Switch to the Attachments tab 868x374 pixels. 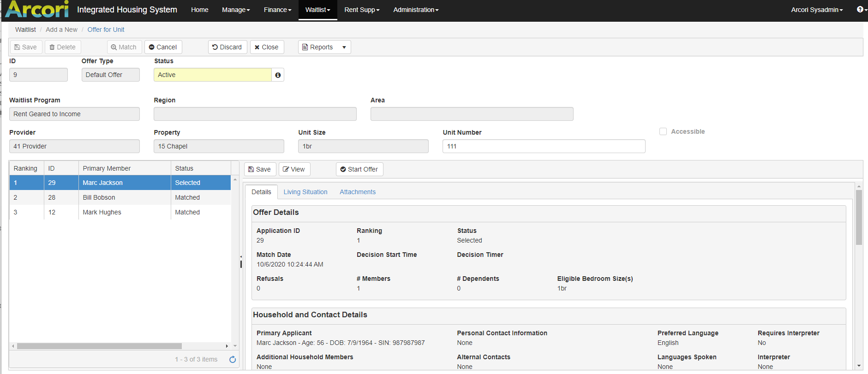[x=358, y=192]
